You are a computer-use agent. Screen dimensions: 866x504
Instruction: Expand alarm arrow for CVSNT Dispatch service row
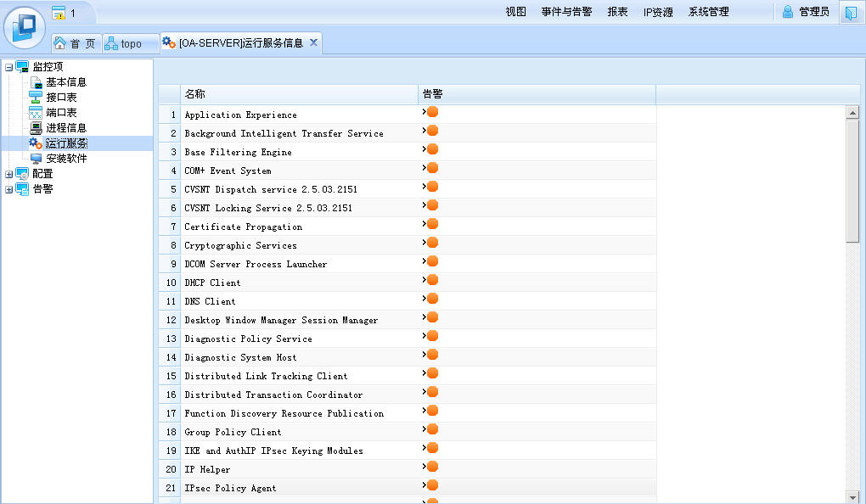(425, 186)
